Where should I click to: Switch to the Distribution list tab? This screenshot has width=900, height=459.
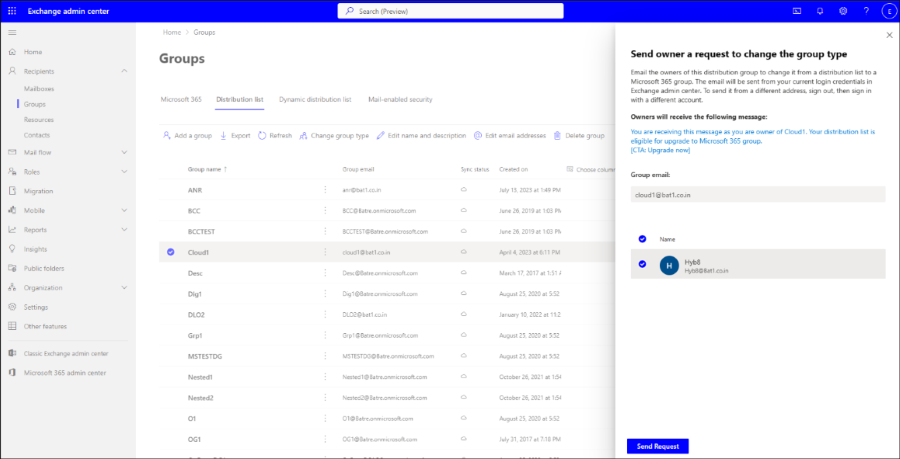[240, 99]
